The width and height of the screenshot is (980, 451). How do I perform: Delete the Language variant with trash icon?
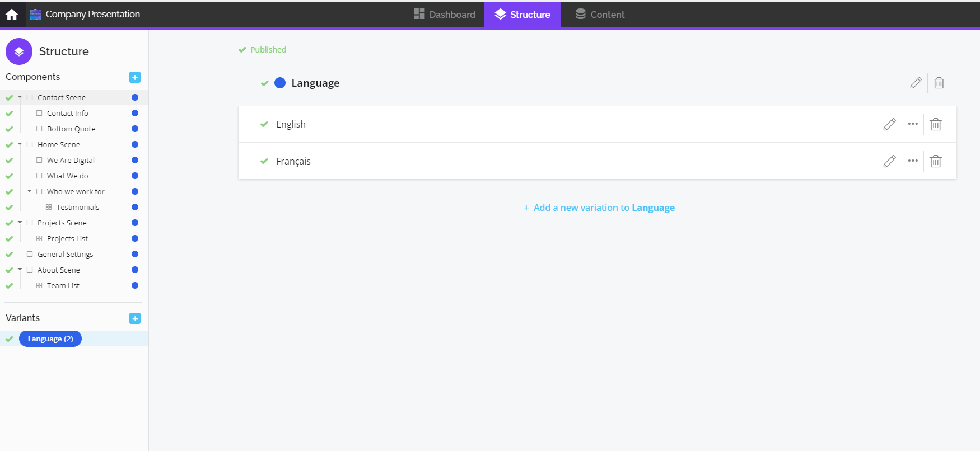(939, 83)
